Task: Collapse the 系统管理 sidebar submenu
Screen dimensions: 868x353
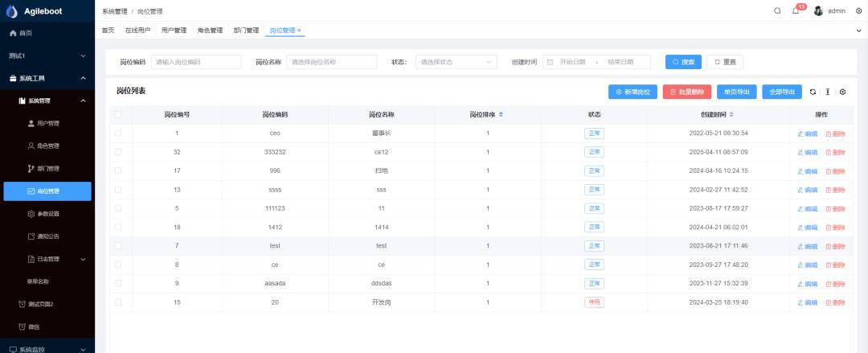Action: (x=47, y=101)
